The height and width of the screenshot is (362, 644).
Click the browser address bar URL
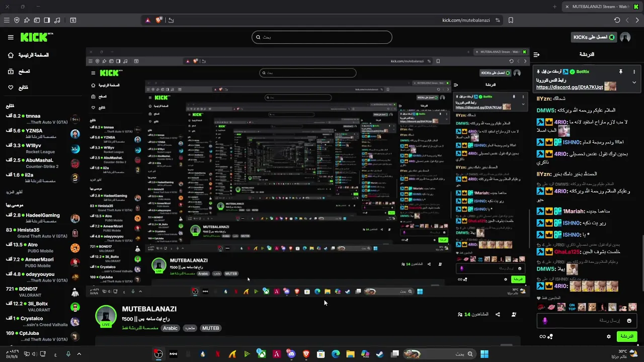point(466,20)
